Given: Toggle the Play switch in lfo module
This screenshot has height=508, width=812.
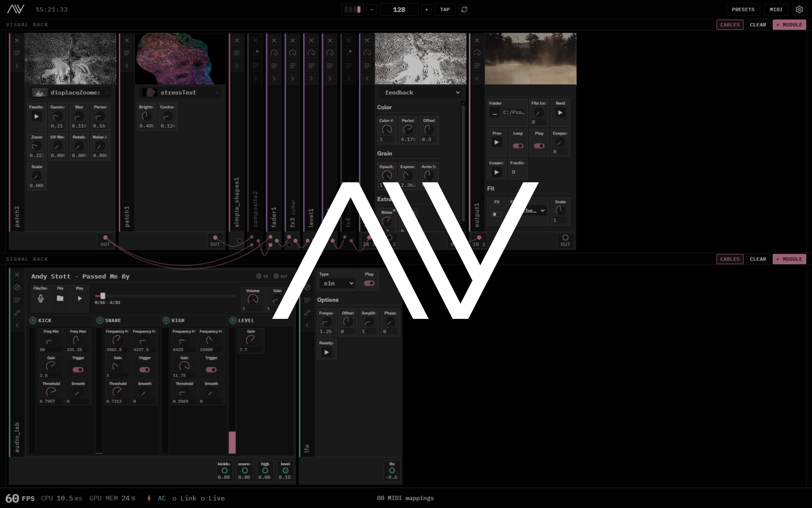Looking at the screenshot, I should coord(369,283).
